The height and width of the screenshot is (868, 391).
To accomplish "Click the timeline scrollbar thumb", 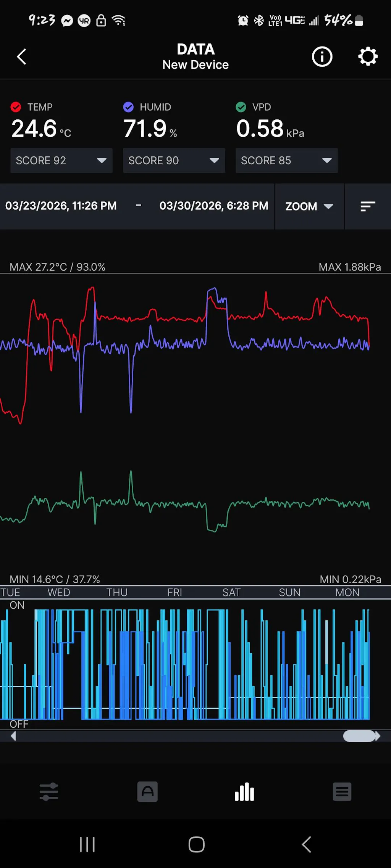I will click(359, 736).
